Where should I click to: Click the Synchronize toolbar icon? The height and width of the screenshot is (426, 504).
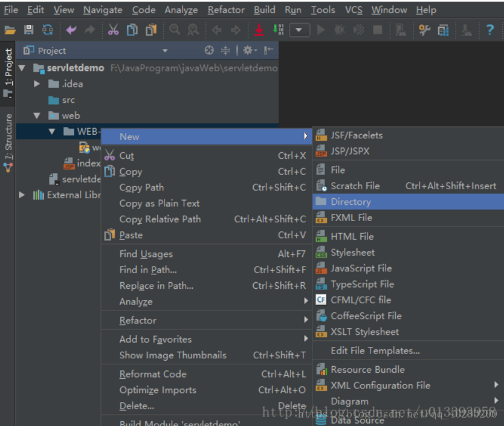point(48,30)
